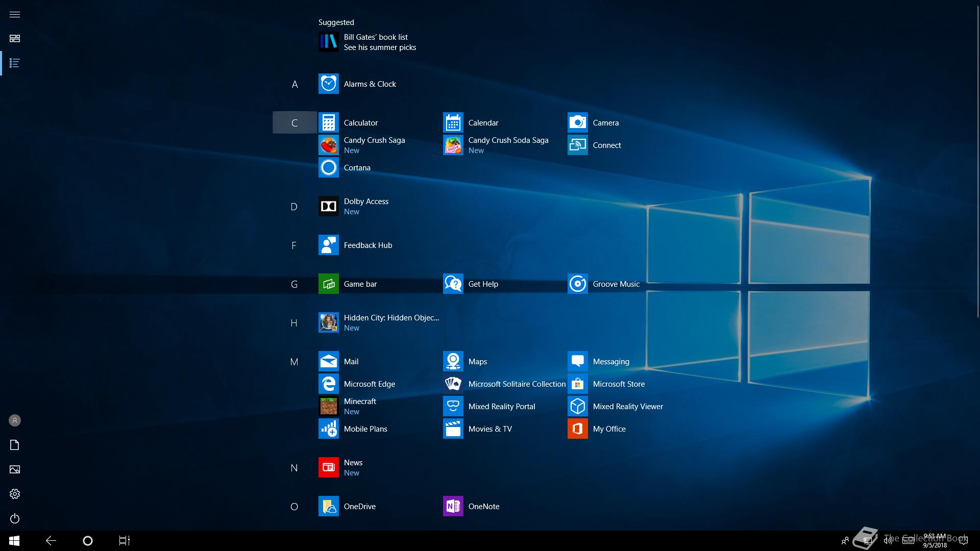Viewport: 980px width, 551px height.
Task: Open the Feedback Hub icon
Action: pos(328,245)
